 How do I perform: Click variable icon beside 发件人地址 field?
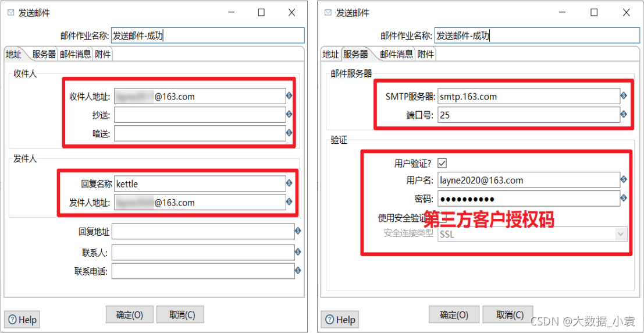coord(289,202)
